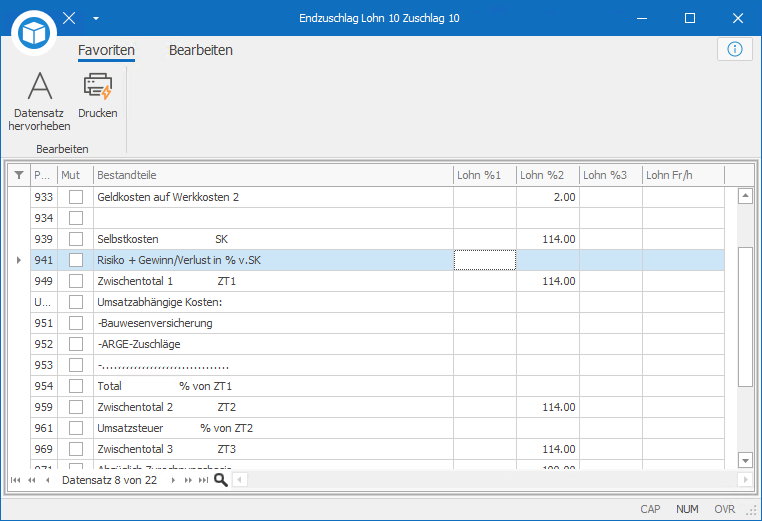Screen dimensions: 762x521
Task: Toggle Mut checkbox for Bauwesenversicherung row
Action: [x=76, y=323]
